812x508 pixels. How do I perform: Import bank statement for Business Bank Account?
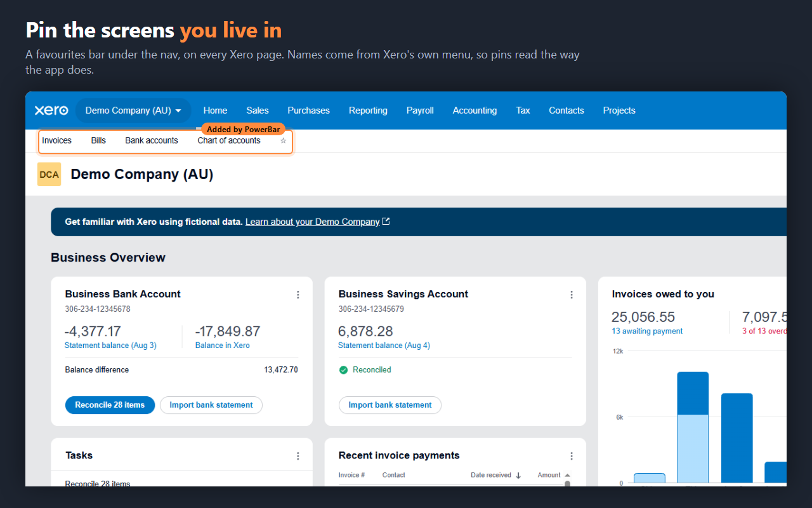(211, 405)
